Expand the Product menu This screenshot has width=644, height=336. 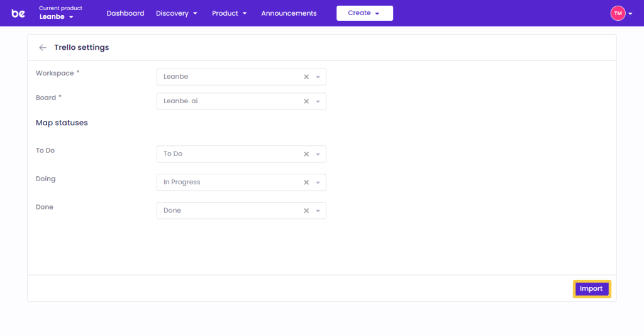pyautogui.click(x=229, y=13)
